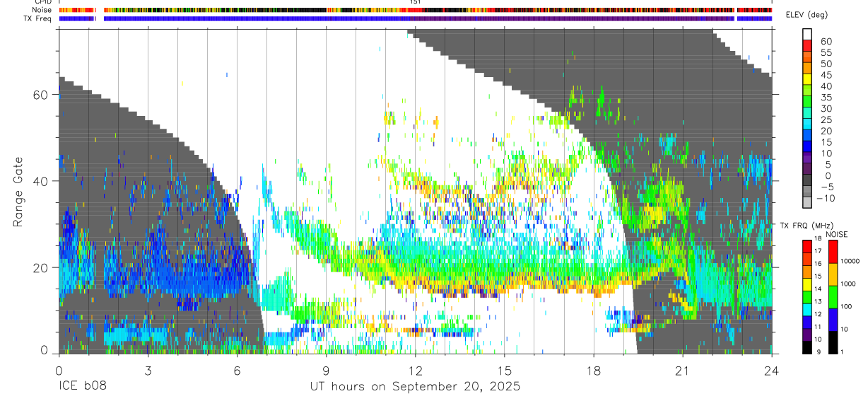Click the '60' value on the ELEV colorbar
Viewport: 868px width, 401px height.
826,41
